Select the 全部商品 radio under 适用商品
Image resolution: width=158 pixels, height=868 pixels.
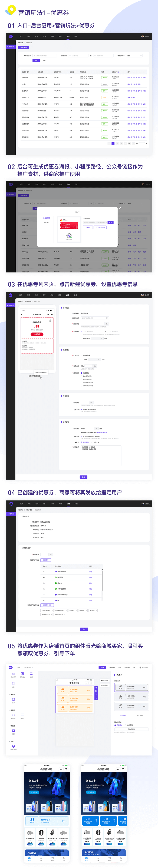[81, 373]
